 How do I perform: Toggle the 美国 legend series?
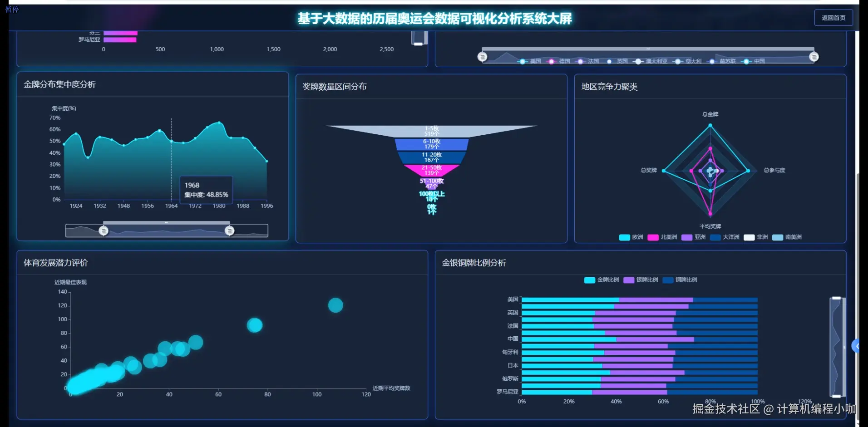(529, 61)
